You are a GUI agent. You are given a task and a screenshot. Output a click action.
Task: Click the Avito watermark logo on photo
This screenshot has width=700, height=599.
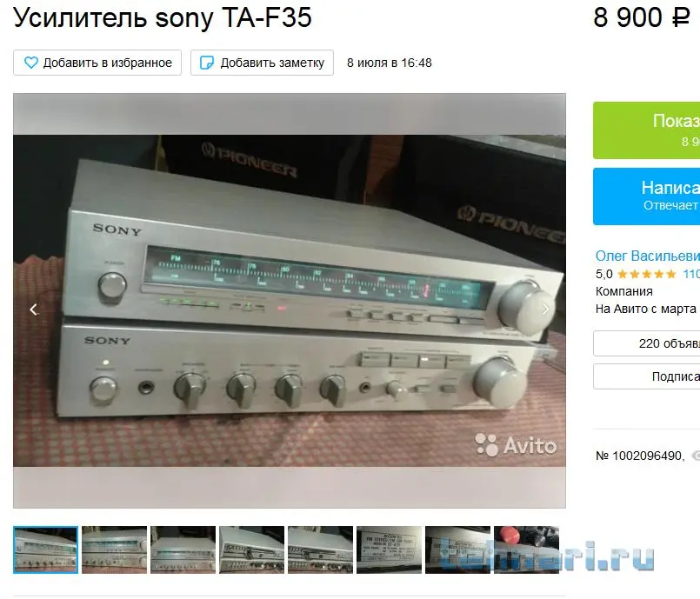pos(516,445)
